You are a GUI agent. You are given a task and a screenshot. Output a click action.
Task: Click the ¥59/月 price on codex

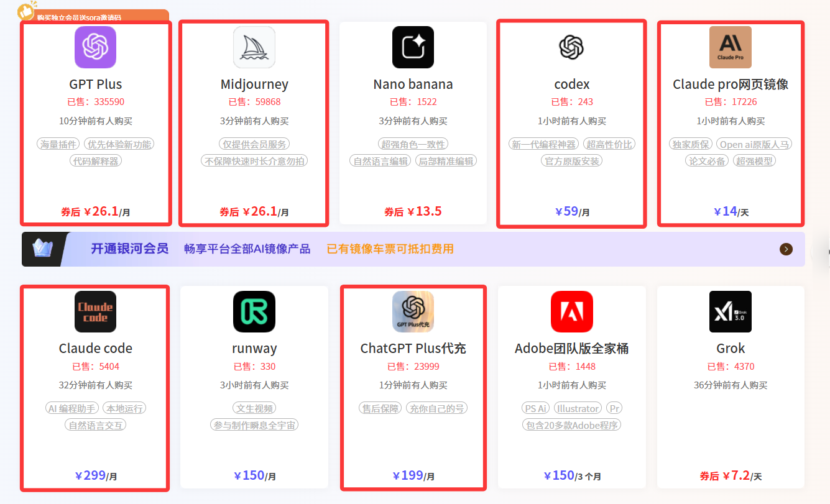coord(572,211)
